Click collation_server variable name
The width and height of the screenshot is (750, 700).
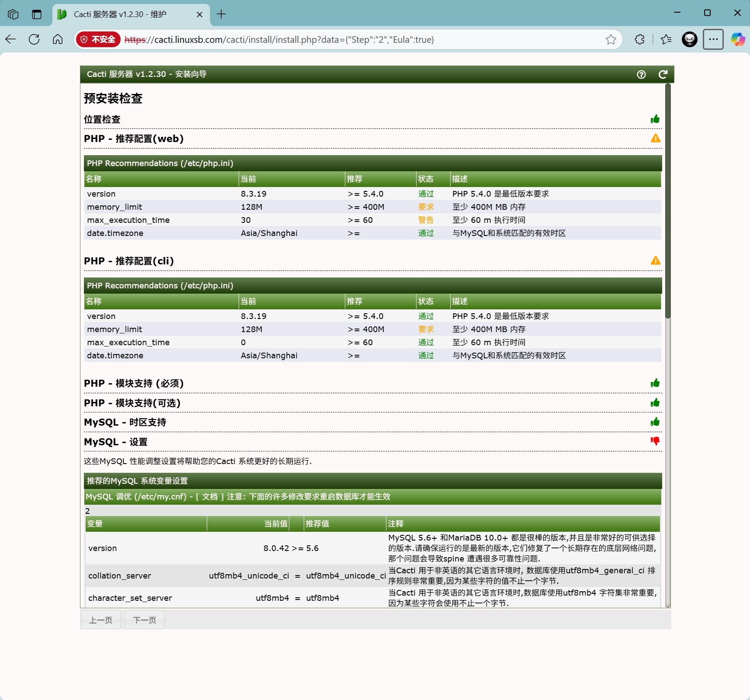click(120, 576)
